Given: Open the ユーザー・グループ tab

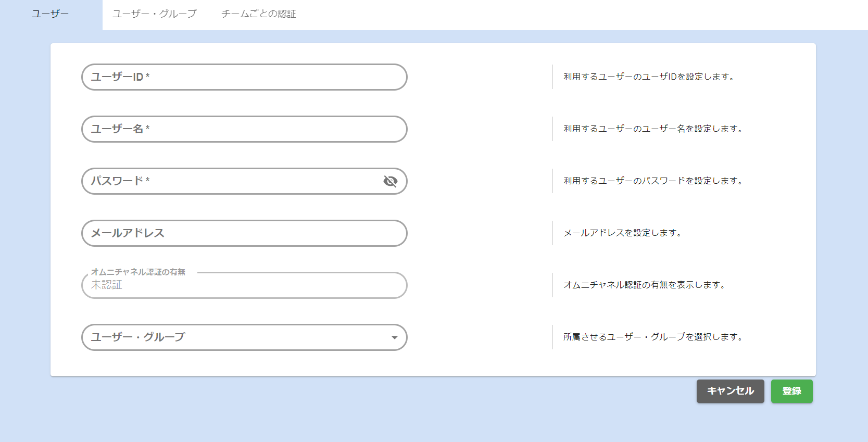Looking at the screenshot, I should click(x=155, y=14).
